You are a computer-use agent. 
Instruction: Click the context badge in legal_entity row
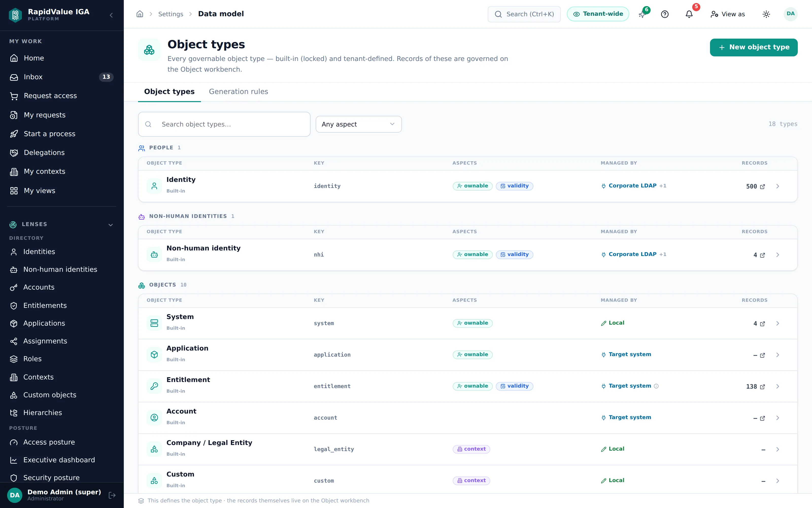point(471,449)
